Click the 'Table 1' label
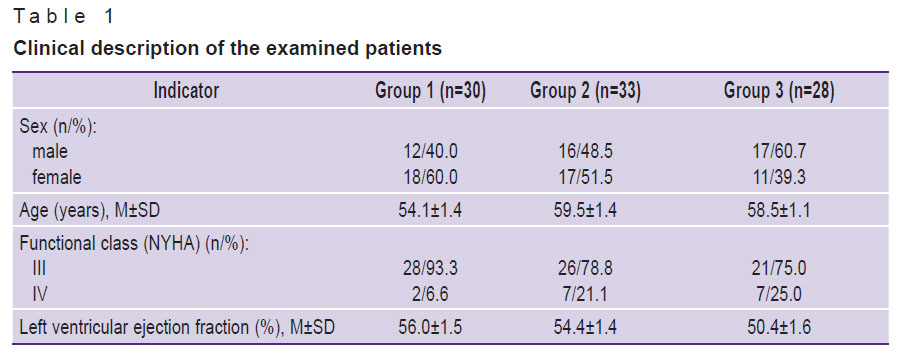Screen dimensions: 902x360 (64, 17)
